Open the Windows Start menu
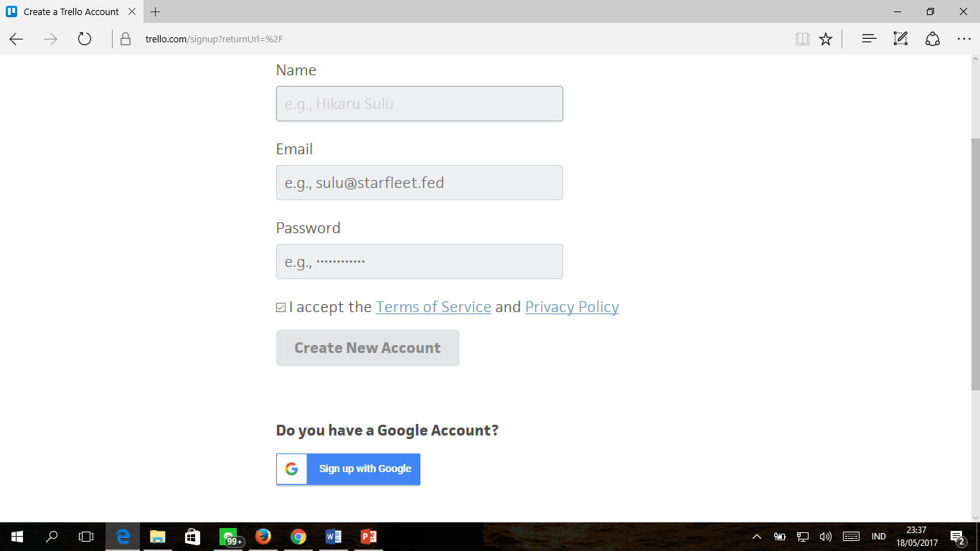The height and width of the screenshot is (551, 980). pyautogui.click(x=17, y=537)
